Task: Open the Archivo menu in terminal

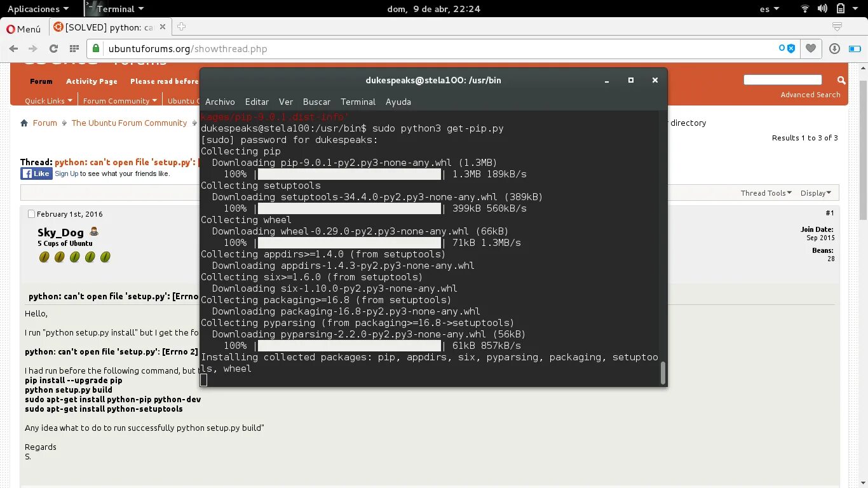Action: click(x=220, y=102)
